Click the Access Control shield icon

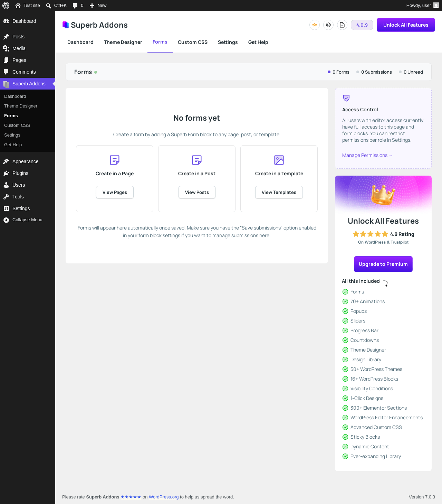pos(346,98)
